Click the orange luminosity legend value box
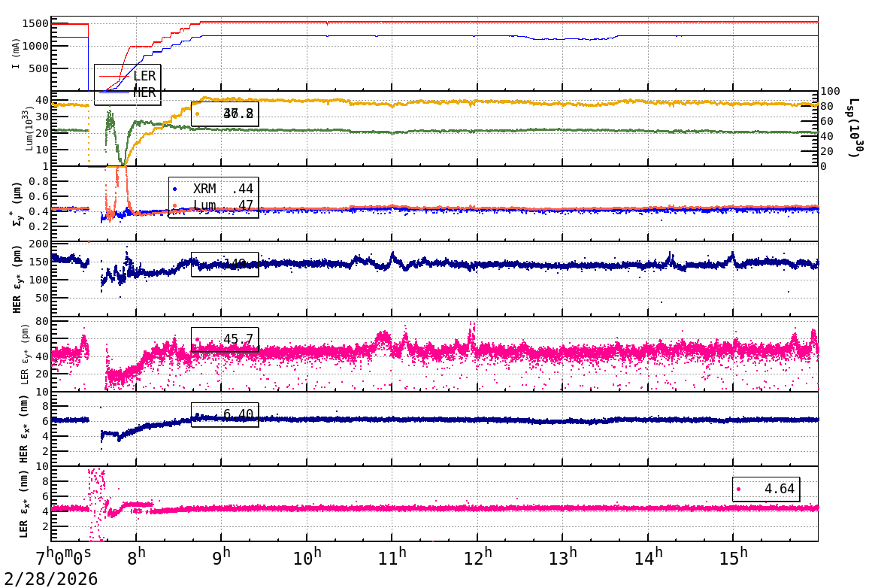 [225, 114]
